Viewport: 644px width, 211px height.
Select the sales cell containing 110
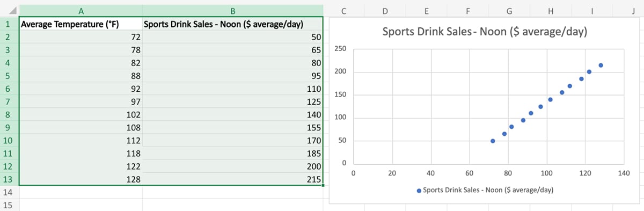tap(232, 89)
